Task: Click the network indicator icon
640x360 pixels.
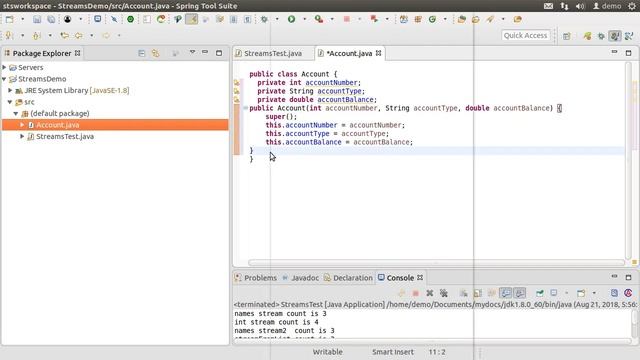Action: (564, 6)
